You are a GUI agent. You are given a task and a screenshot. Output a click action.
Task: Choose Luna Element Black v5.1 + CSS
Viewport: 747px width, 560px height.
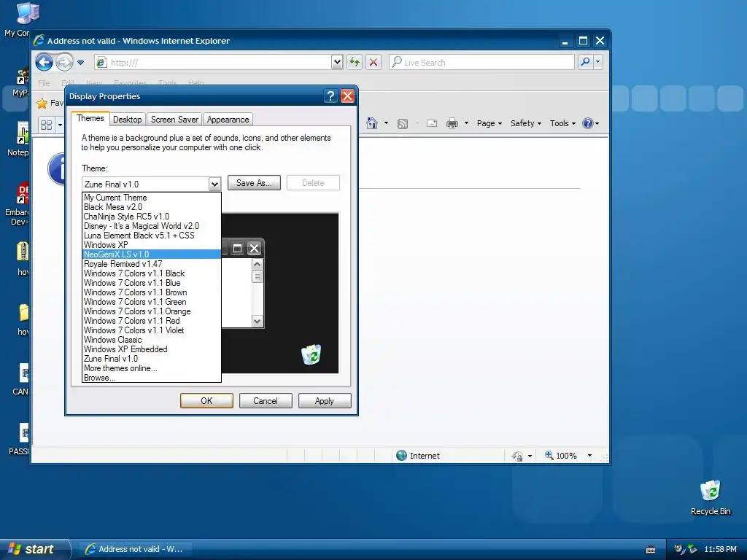(x=152, y=236)
